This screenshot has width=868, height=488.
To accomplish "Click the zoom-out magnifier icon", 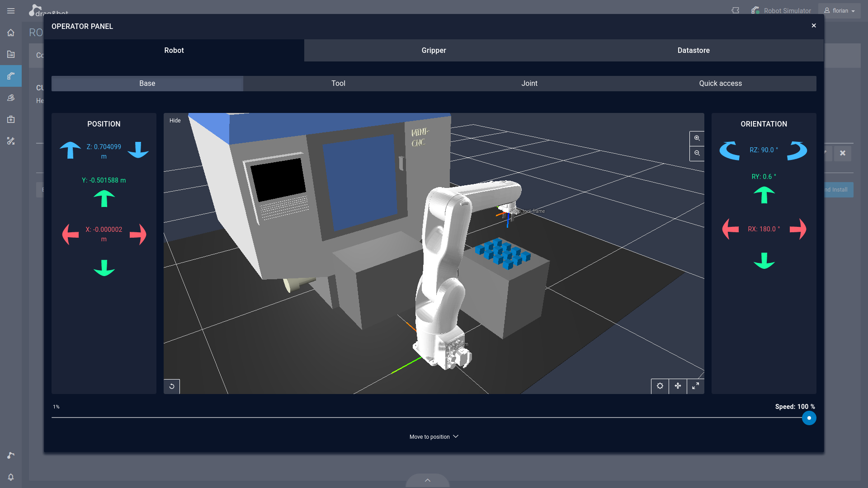I will [697, 153].
